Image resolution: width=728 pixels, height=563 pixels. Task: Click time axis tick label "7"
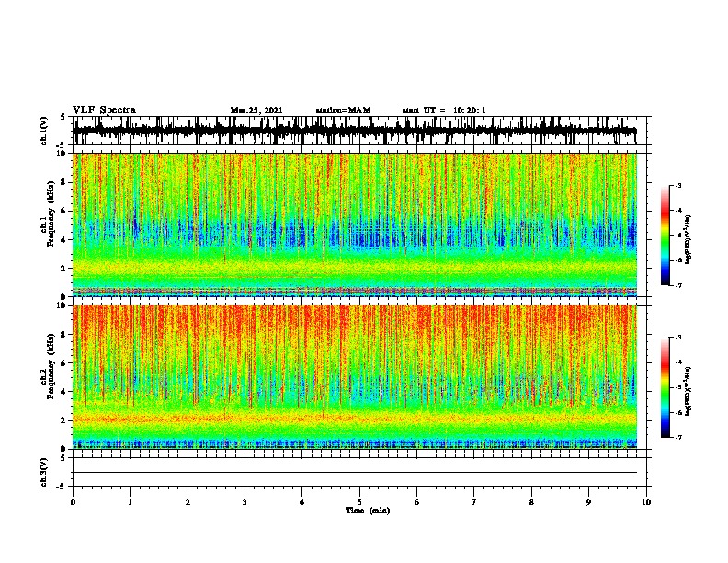pos(474,502)
